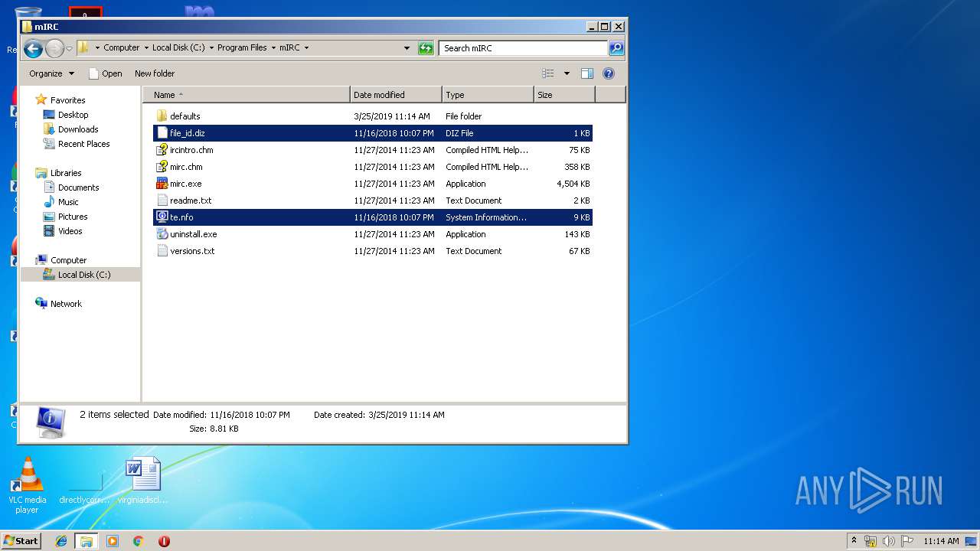Click Local Disk (C:) breadcrumb
This screenshot has width=980, height=551.
point(178,47)
